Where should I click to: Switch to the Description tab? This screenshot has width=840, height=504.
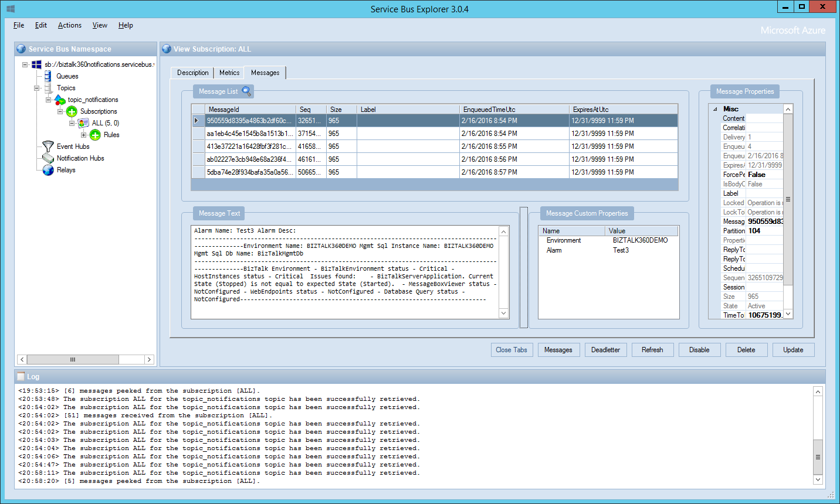pos(192,73)
